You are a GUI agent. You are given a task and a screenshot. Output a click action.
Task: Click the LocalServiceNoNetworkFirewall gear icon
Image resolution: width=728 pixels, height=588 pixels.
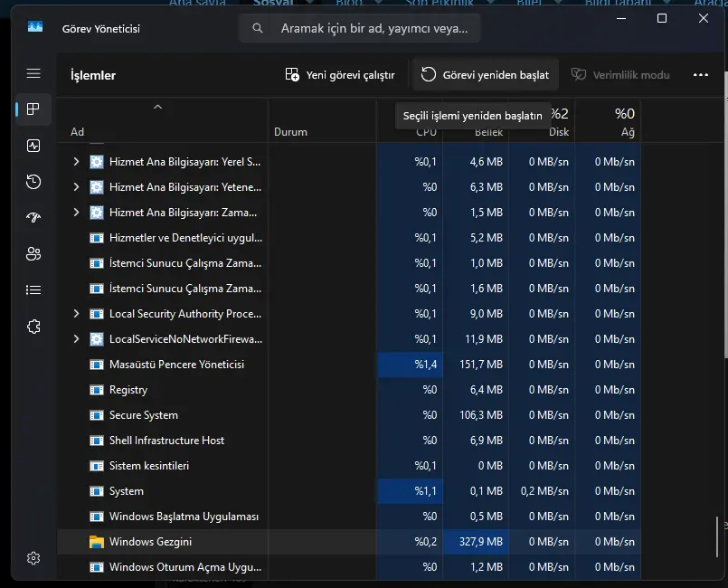point(97,339)
